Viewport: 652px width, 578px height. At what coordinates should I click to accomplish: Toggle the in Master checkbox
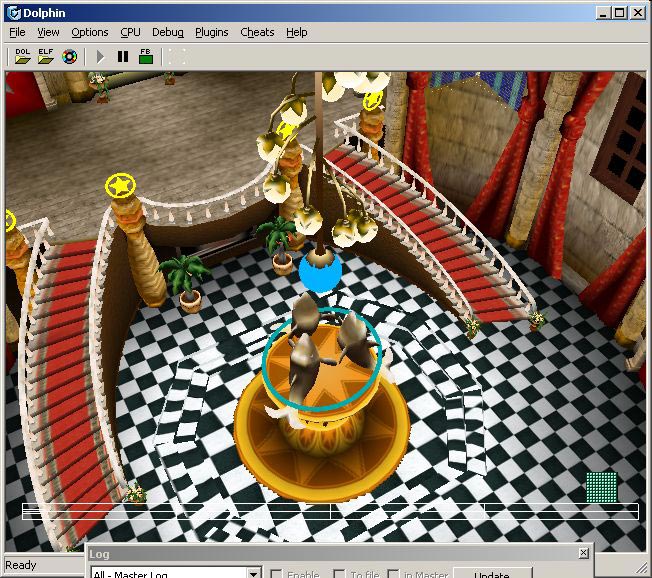coord(393,574)
